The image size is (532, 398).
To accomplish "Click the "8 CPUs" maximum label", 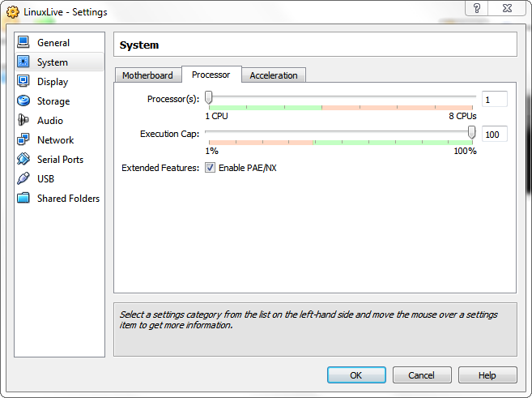I will click(462, 116).
